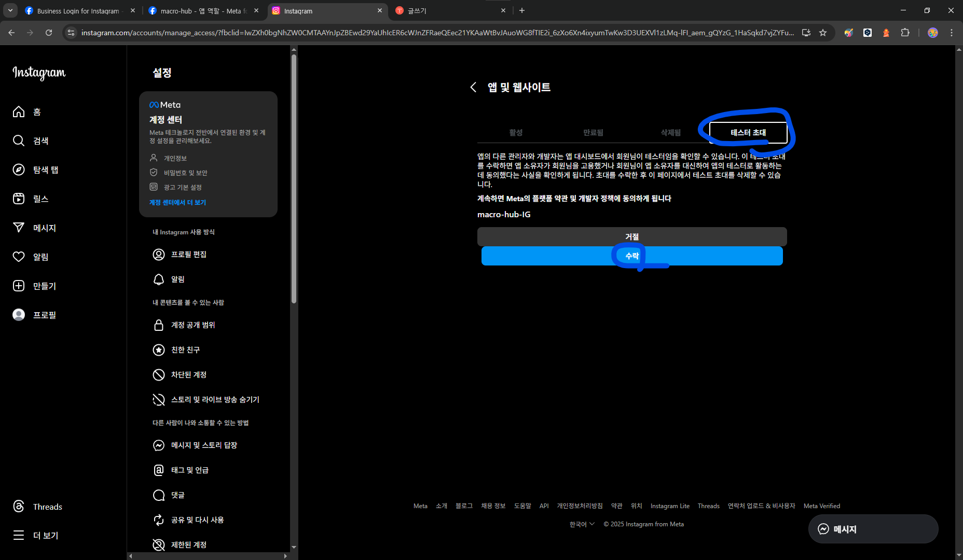
Task: Switch to macro-hub Meta browser tab
Action: pyautogui.click(x=203, y=11)
